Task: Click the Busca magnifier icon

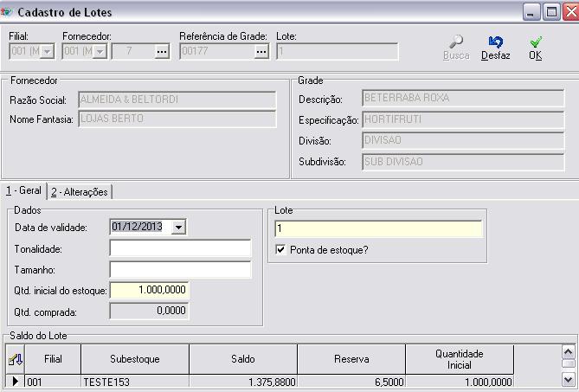Action: (456, 42)
